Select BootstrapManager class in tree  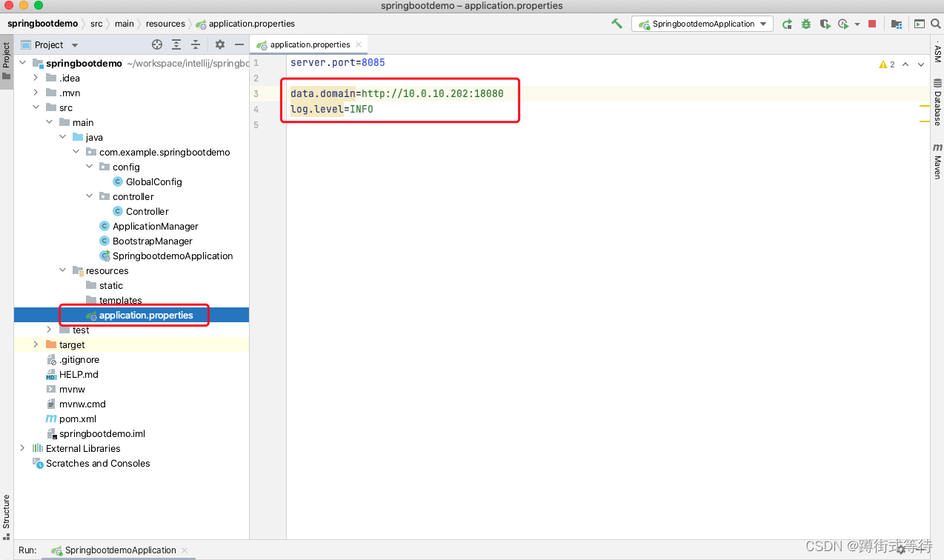pos(152,241)
